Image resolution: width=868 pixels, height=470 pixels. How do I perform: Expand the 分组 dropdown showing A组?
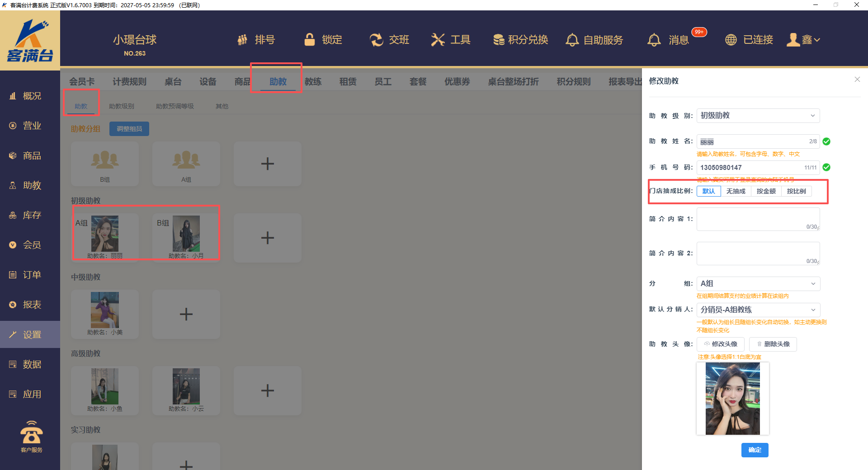click(x=758, y=283)
